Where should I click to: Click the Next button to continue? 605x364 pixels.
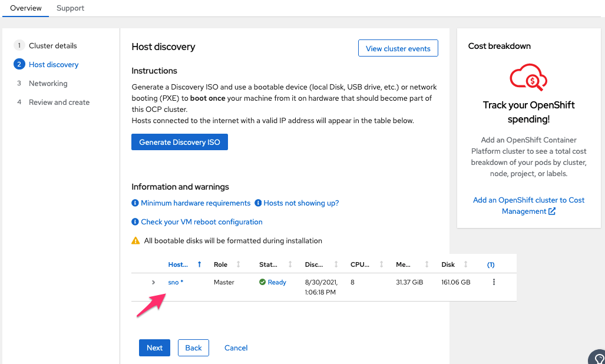coord(154,348)
